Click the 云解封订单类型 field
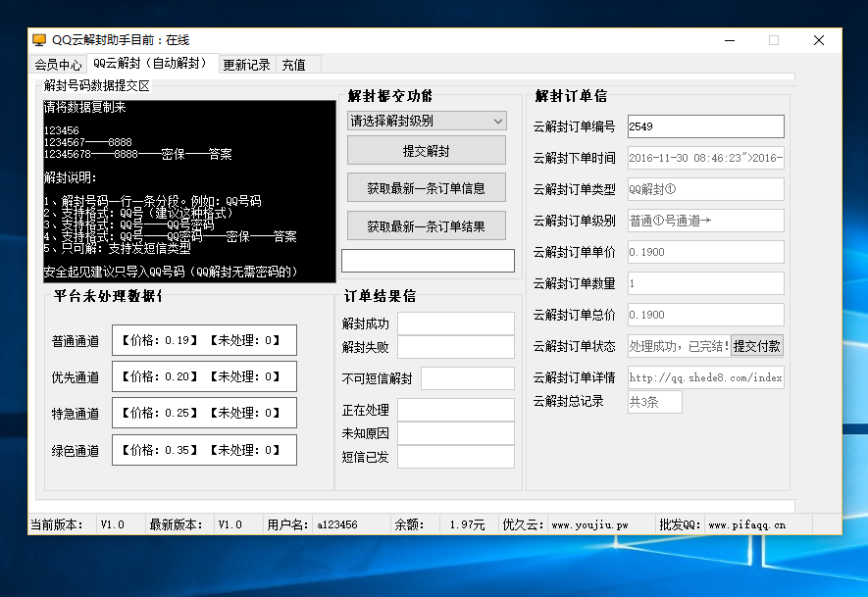The height and width of the screenshot is (597, 868). 706,189
